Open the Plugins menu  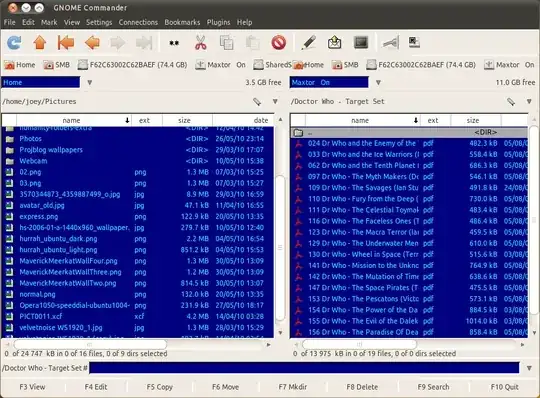[218, 22]
